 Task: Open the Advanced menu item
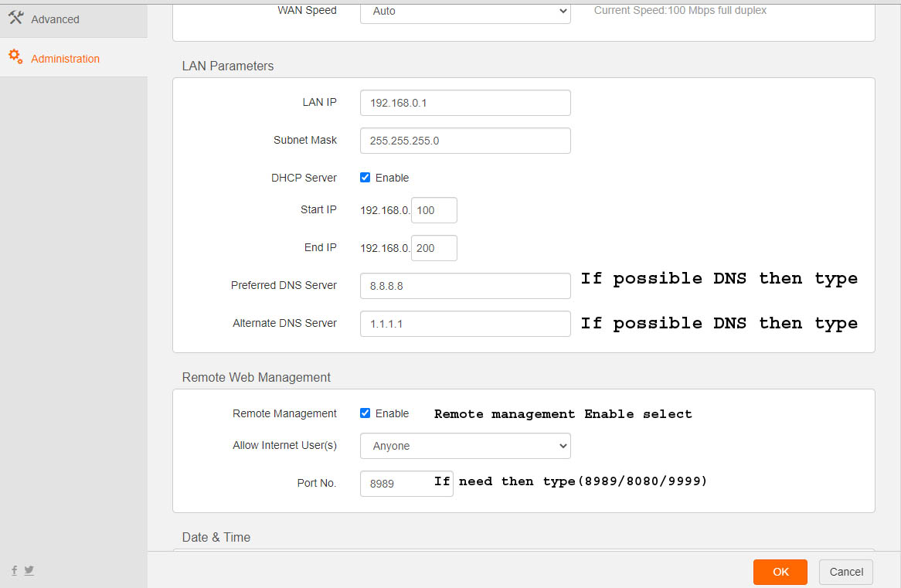point(55,19)
